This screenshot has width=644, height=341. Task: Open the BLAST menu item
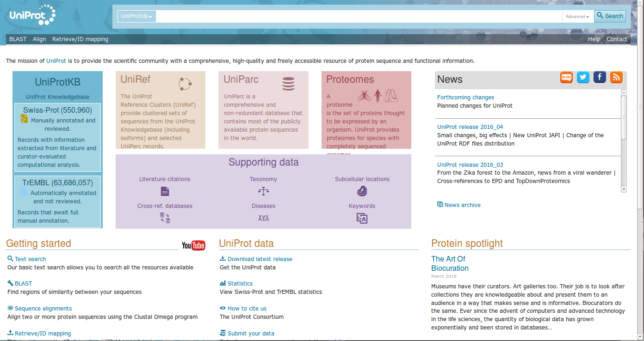tap(18, 39)
